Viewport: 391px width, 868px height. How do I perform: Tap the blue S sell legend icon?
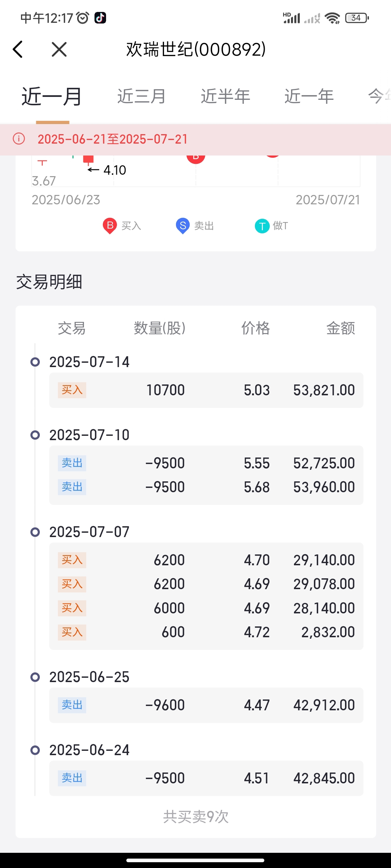coord(183,226)
